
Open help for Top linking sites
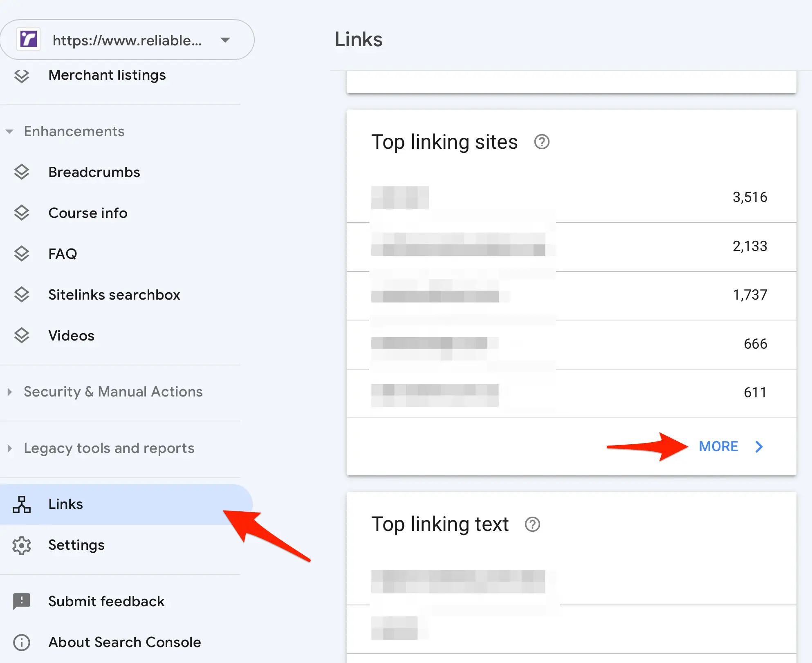click(x=542, y=142)
